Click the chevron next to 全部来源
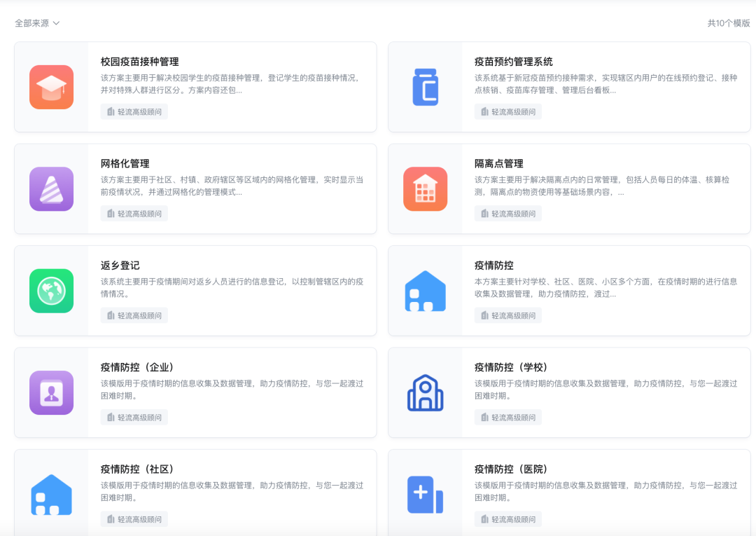 click(x=55, y=22)
